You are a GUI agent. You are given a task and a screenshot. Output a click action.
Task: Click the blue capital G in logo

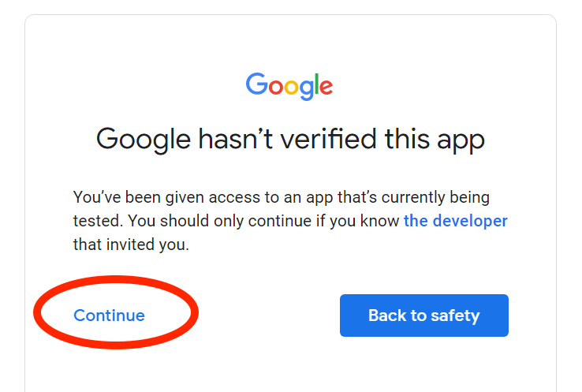click(256, 84)
